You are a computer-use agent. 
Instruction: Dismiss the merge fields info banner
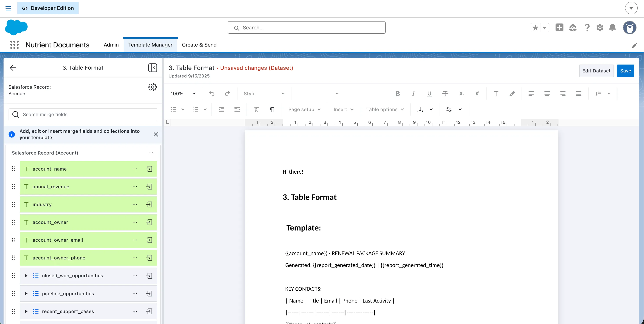(x=156, y=134)
